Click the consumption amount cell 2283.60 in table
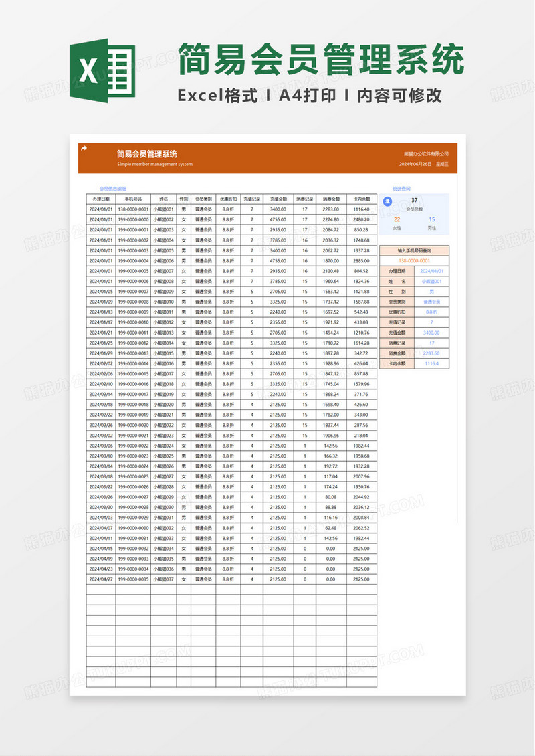This screenshot has width=535, height=756. pos(331,209)
